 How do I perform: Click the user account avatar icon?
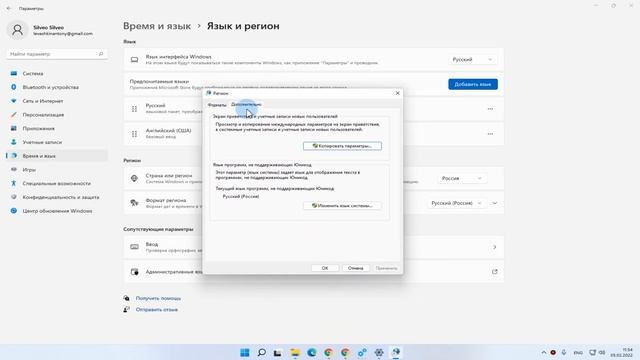[x=17, y=30]
